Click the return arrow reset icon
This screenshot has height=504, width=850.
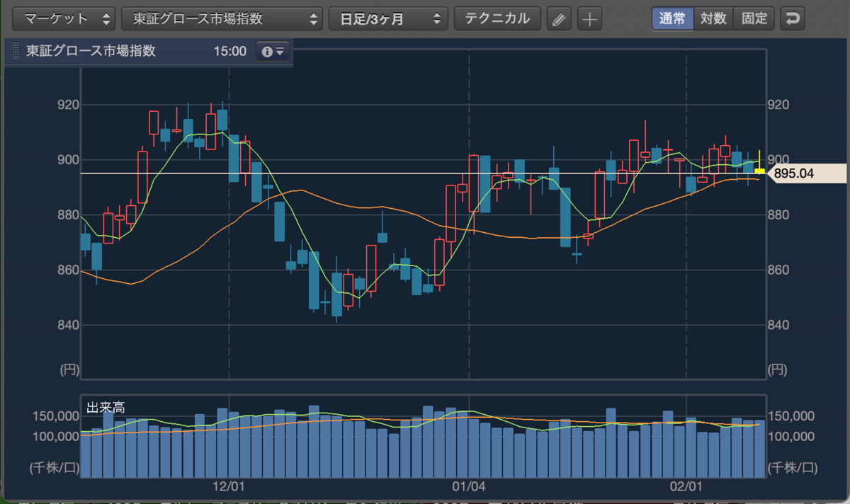click(x=793, y=19)
